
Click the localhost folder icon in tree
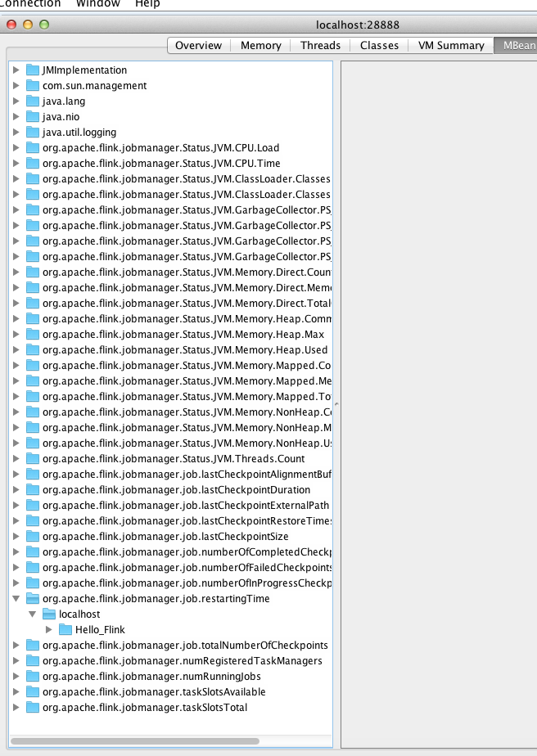[x=49, y=614]
